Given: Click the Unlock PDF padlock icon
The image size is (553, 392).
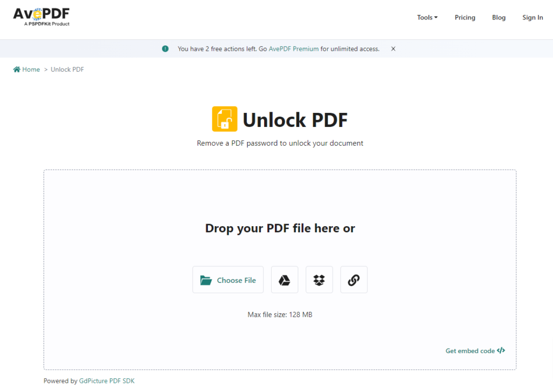Looking at the screenshot, I should click(225, 119).
